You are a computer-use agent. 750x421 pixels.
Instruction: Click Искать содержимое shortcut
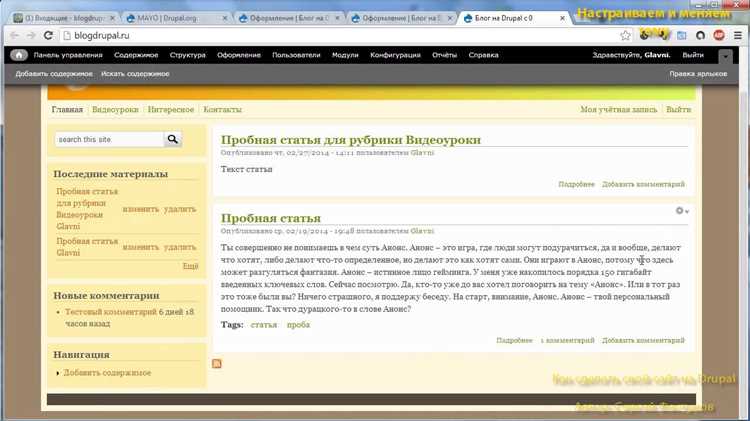point(135,74)
